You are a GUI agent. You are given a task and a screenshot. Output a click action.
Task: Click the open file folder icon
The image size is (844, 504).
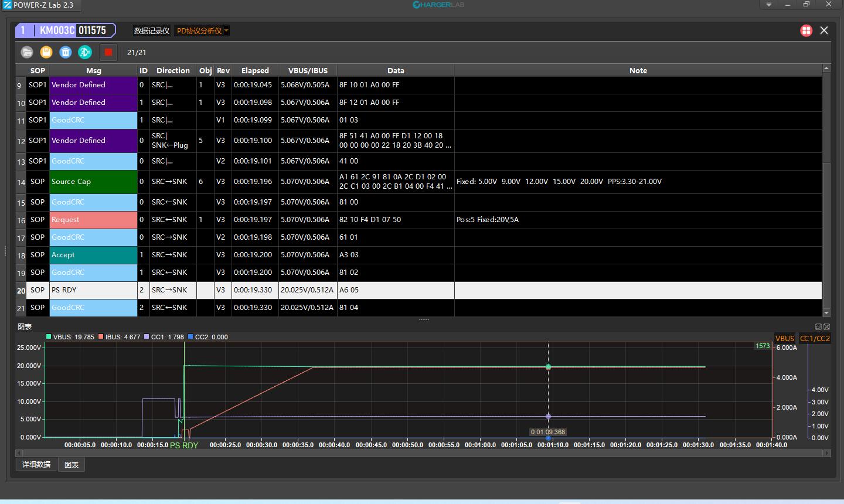27,52
